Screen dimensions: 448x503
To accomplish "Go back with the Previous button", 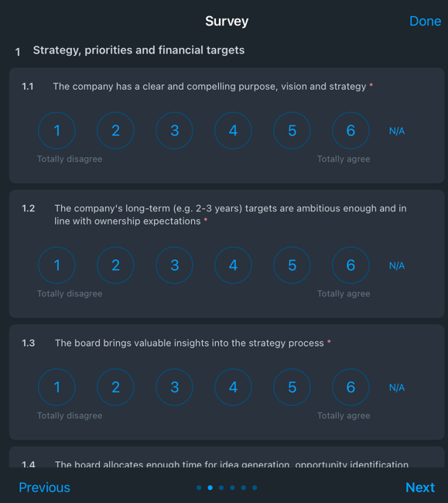I will pos(45,488).
